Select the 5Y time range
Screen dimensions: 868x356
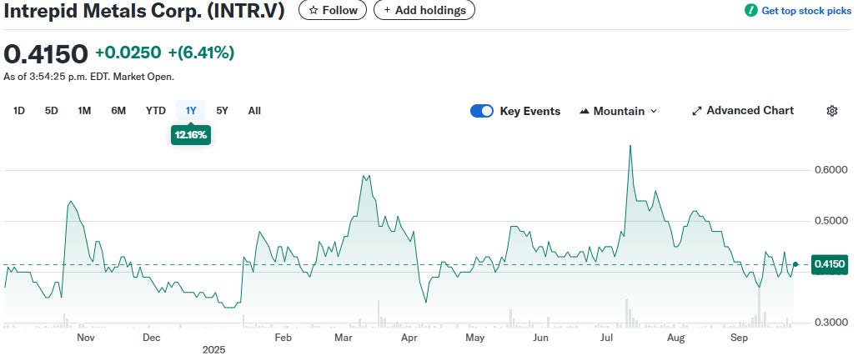coord(222,111)
